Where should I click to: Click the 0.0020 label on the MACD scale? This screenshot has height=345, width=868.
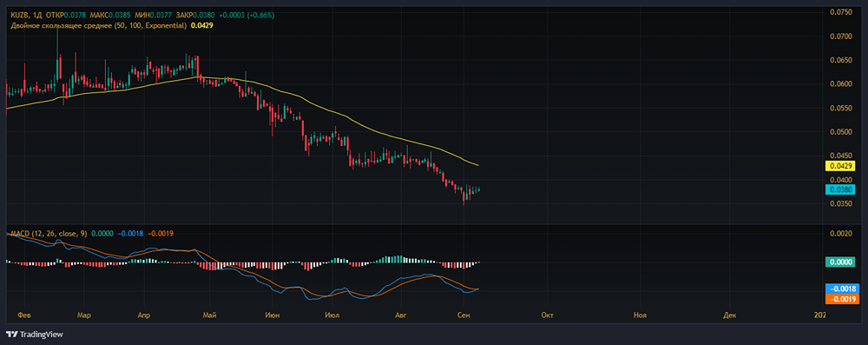pos(842,234)
